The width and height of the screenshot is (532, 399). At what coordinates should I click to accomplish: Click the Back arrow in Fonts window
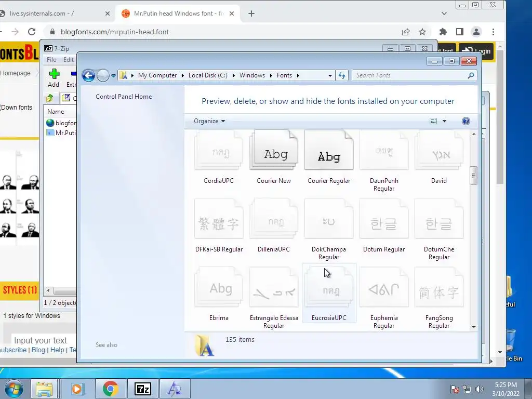pyautogui.click(x=88, y=75)
